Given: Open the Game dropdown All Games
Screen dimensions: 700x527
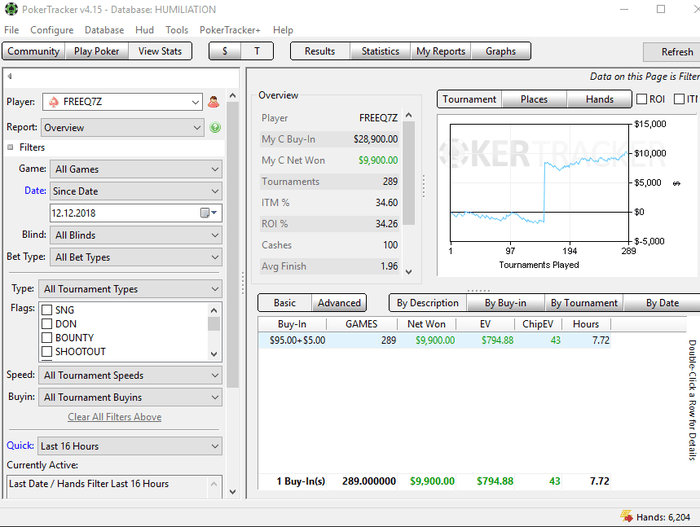Looking at the screenshot, I should 136,169.
